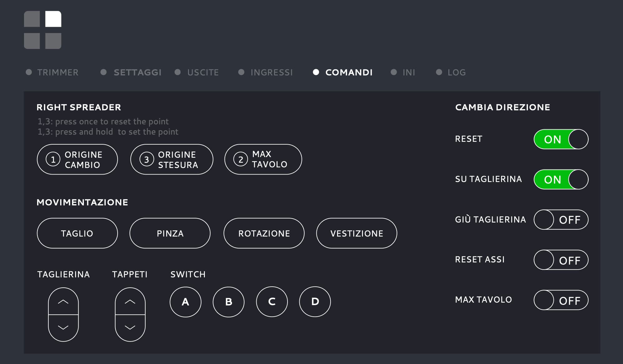Image resolution: width=623 pixels, height=364 pixels.
Task: Select the bottom-right grid square
Action: [x=53, y=41]
